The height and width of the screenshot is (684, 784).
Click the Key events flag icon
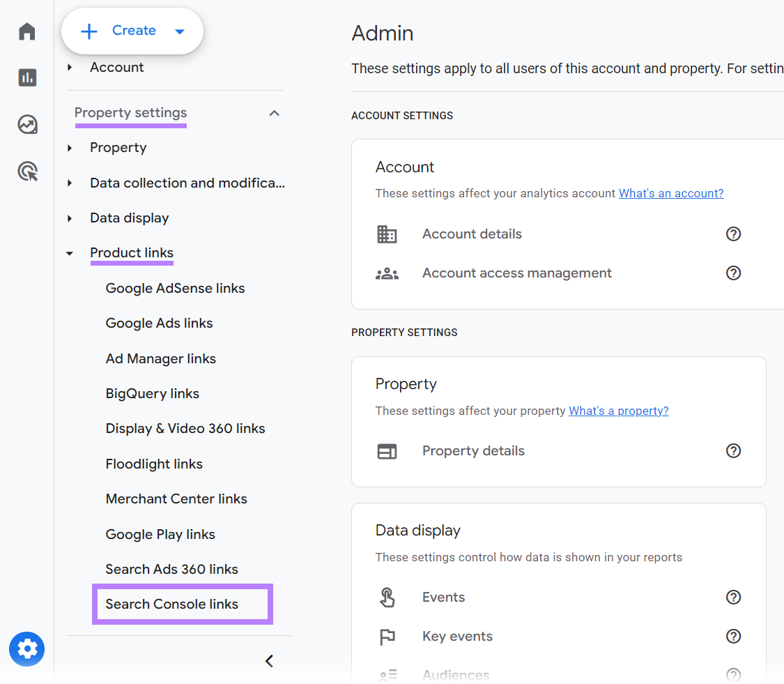(x=387, y=636)
